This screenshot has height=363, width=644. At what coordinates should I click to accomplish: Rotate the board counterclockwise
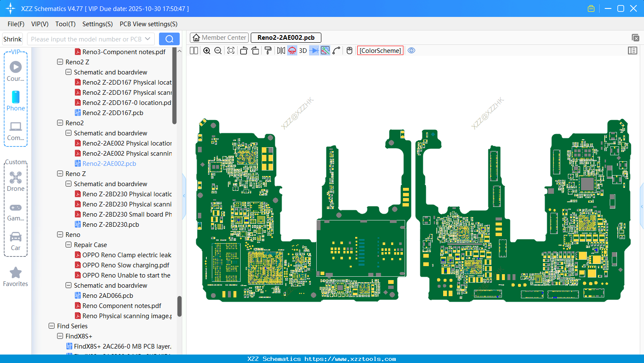click(x=244, y=51)
